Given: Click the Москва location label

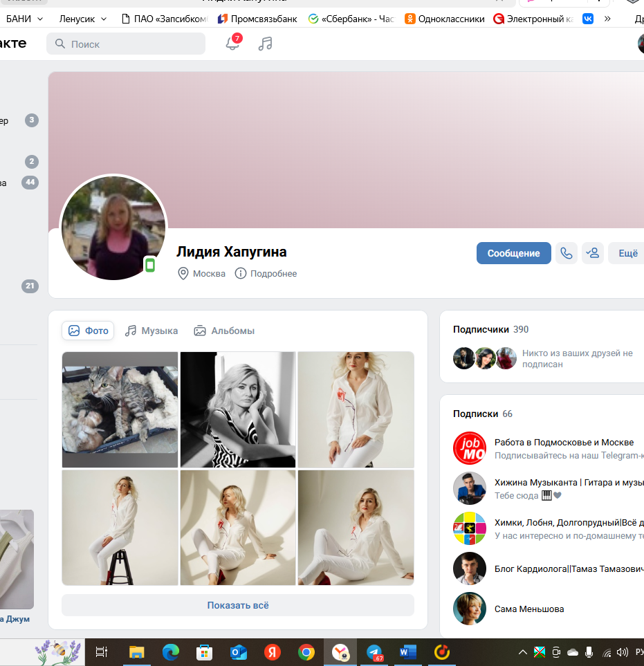Looking at the screenshot, I should (x=201, y=274).
